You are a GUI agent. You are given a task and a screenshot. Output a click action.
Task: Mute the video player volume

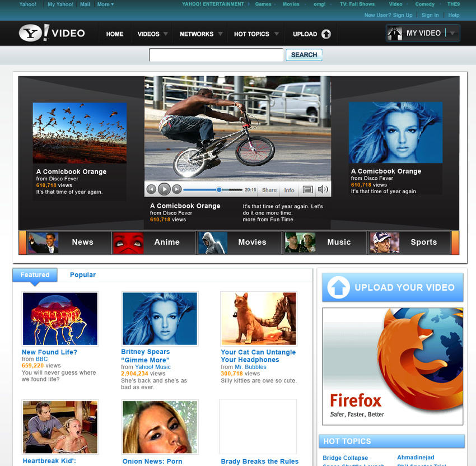click(323, 189)
